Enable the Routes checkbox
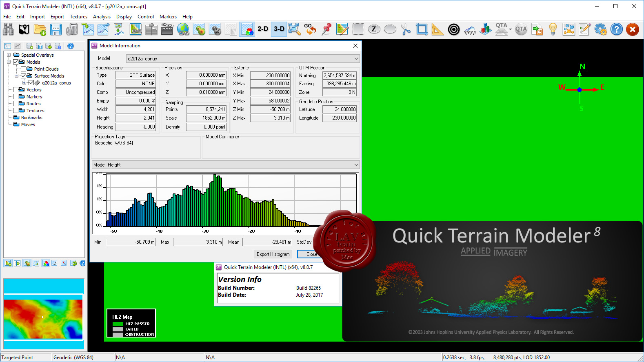Image resolution: width=644 pixels, height=362 pixels. tap(16, 104)
